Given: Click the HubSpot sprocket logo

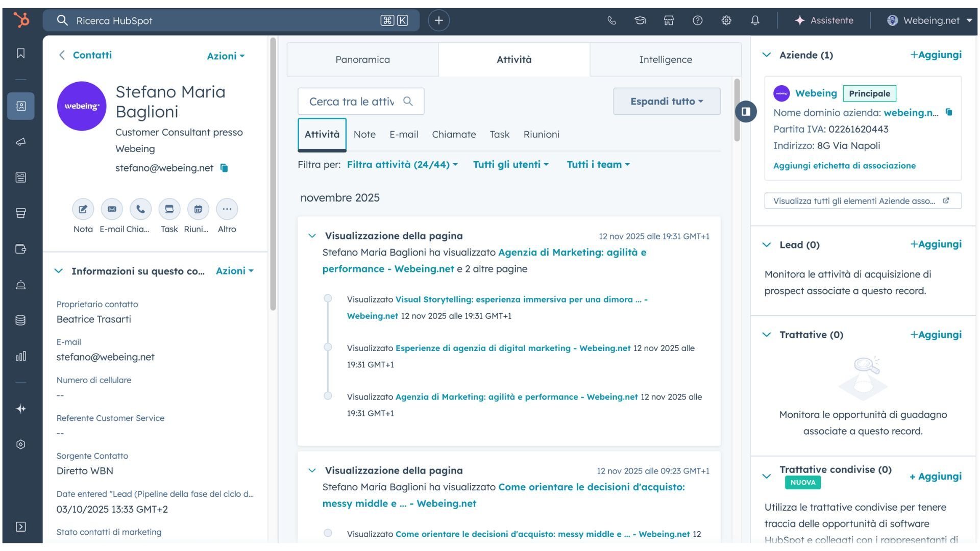Looking at the screenshot, I should click(x=21, y=20).
